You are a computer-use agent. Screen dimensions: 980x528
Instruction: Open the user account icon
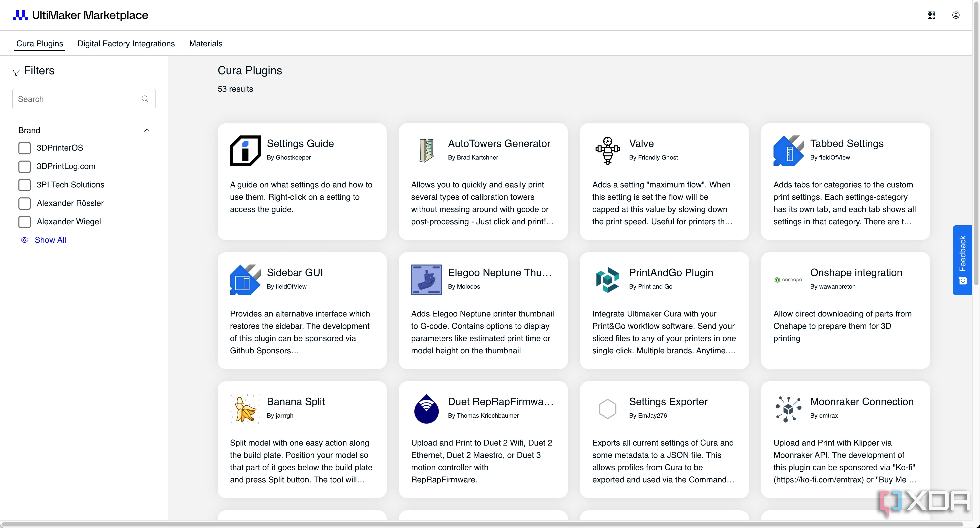[x=956, y=15]
